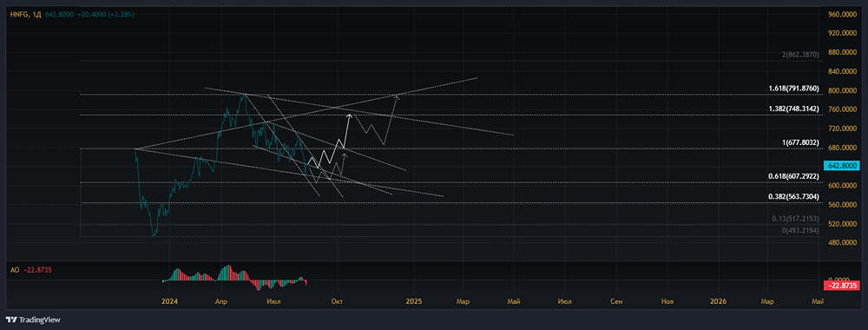Open the 1Д interval label
The image size is (868, 330).
point(37,14)
